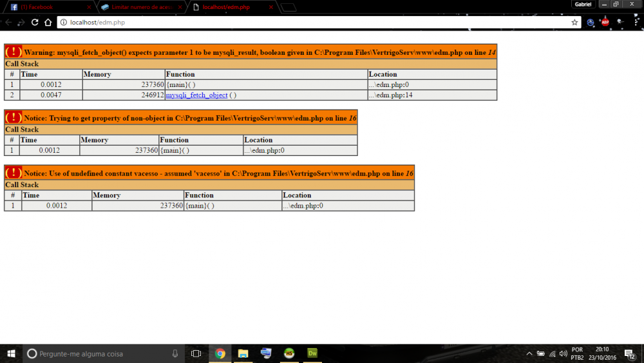Open the mysqli_fetch_object documentation link
The height and width of the screenshot is (363, 644).
[x=196, y=95]
